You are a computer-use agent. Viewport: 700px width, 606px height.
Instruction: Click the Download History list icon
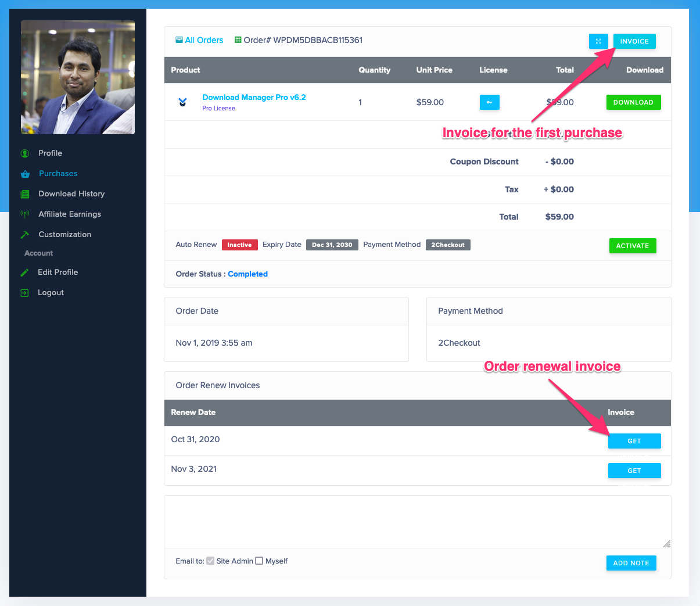point(24,193)
